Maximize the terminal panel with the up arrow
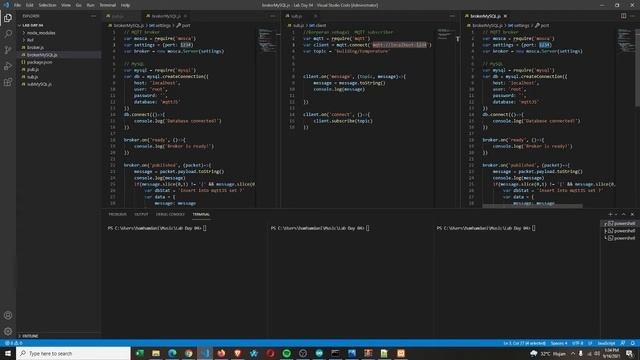The height and width of the screenshot is (360, 640). [623, 214]
